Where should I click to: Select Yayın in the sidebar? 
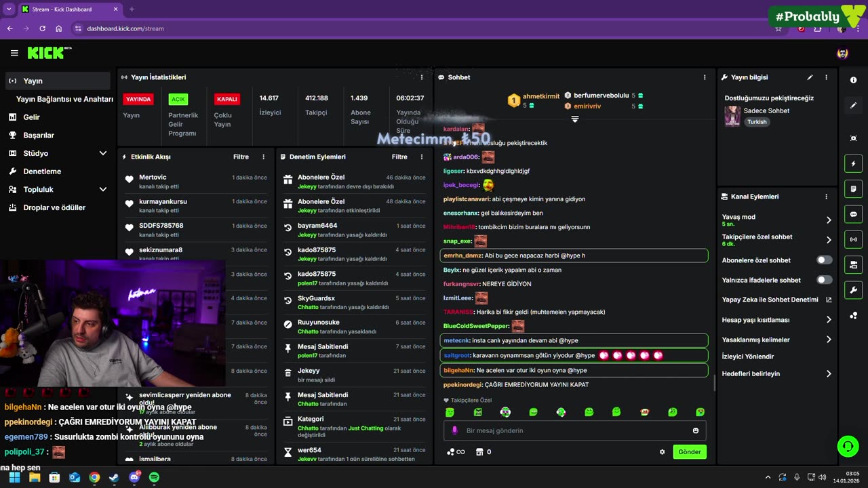tap(58, 81)
